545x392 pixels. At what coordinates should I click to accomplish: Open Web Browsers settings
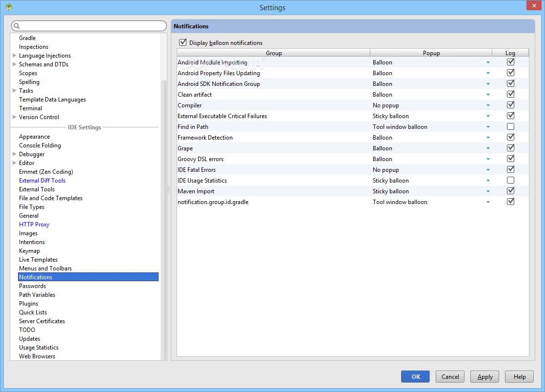point(37,356)
